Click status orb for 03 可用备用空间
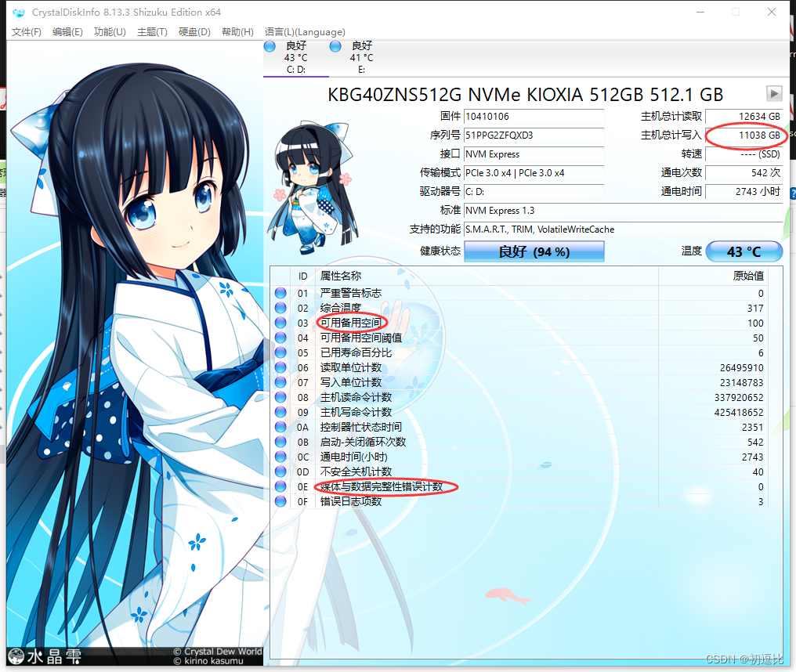Image resolution: width=796 pixels, height=672 pixels. [280, 323]
